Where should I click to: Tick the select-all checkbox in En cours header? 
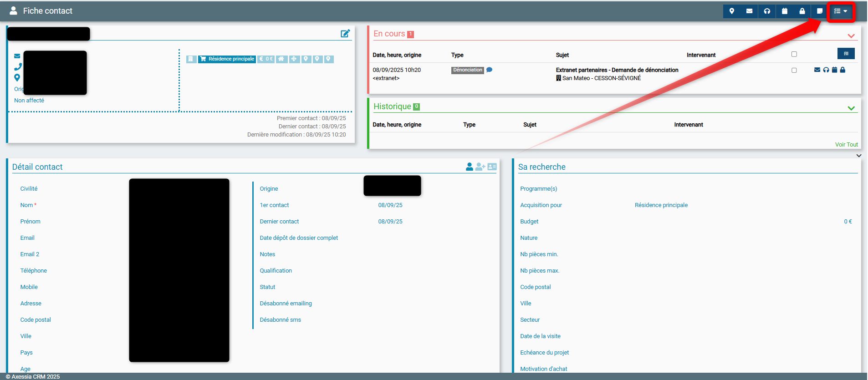tap(794, 54)
